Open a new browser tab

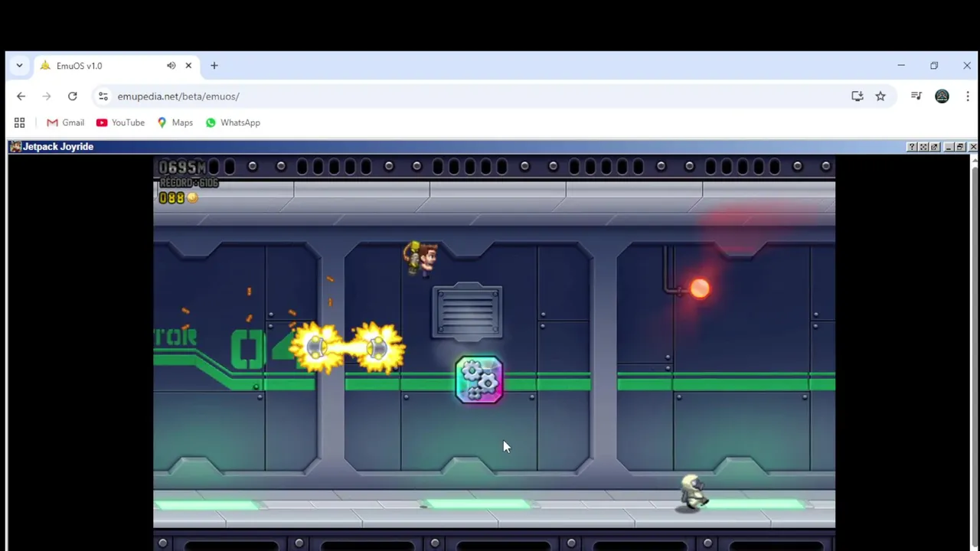214,66
